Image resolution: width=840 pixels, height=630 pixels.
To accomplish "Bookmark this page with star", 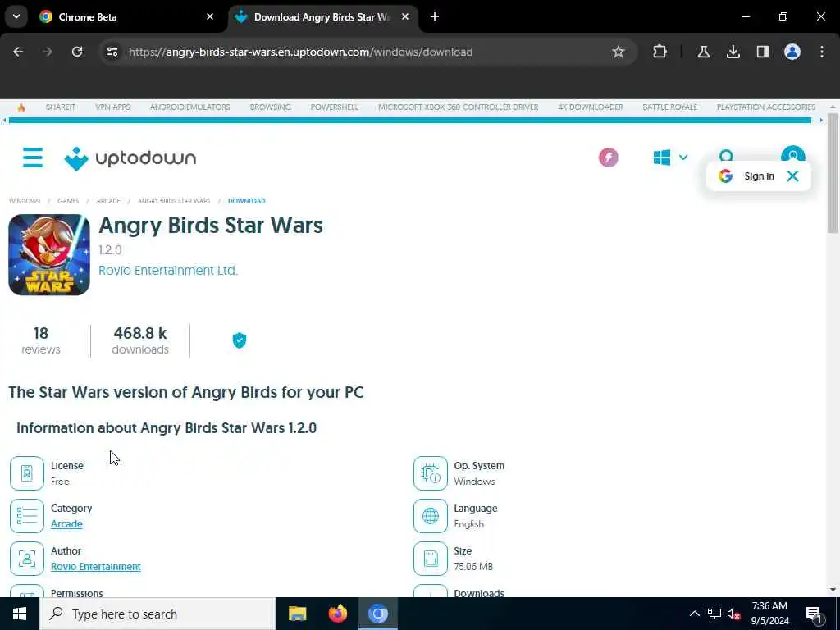I will click(x=619, y=52).
